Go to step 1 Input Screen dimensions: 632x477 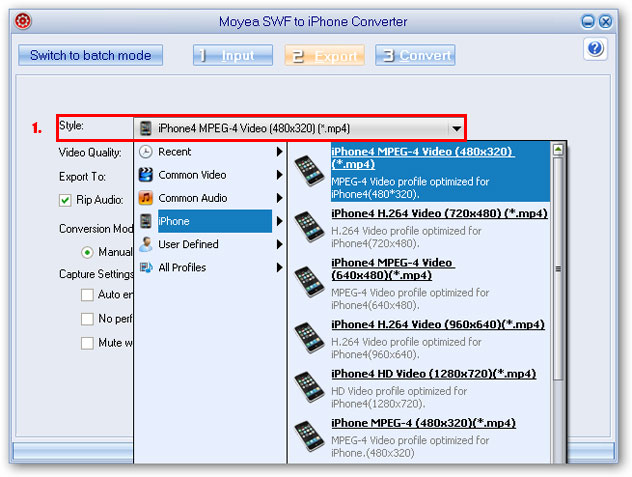click(x=233, y=55)
